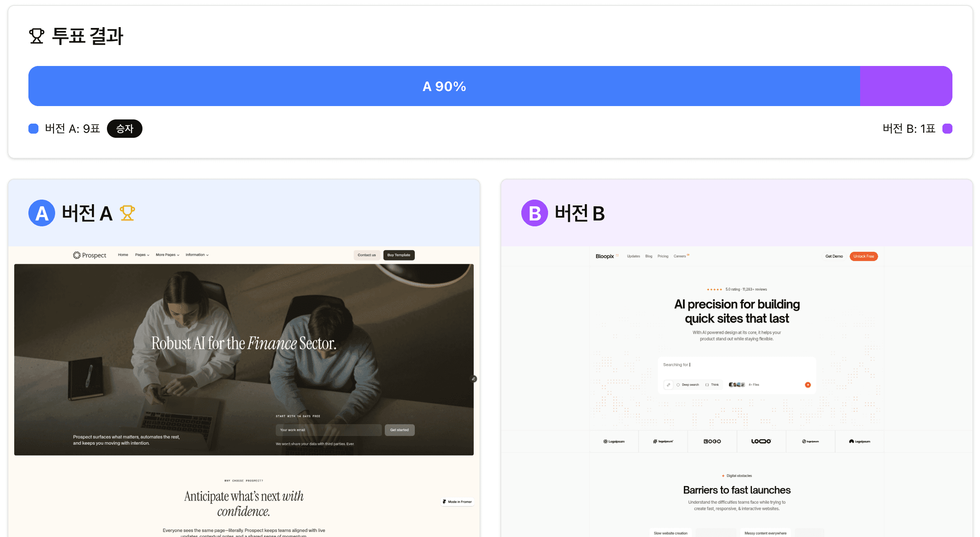Click the Get started button
The image size is (980, 537).
(399, 430)
